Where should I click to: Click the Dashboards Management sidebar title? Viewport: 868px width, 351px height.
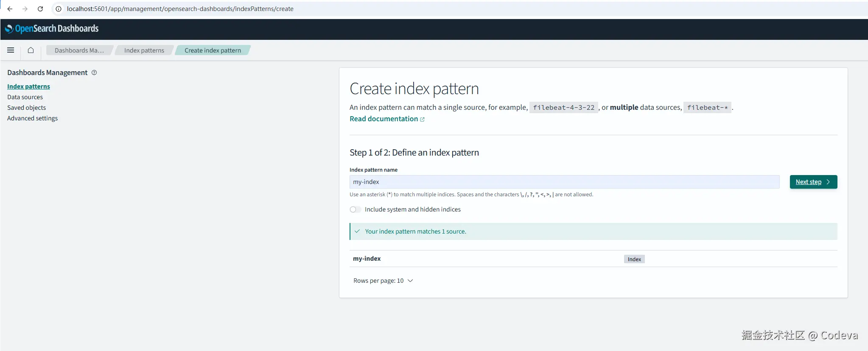coord(47,72)
